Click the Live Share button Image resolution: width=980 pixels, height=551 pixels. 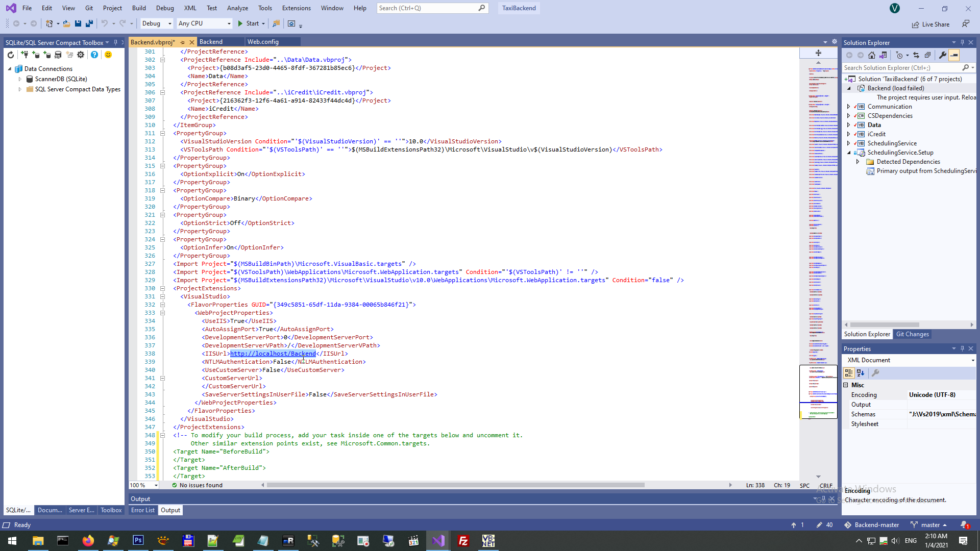[931, 24]
